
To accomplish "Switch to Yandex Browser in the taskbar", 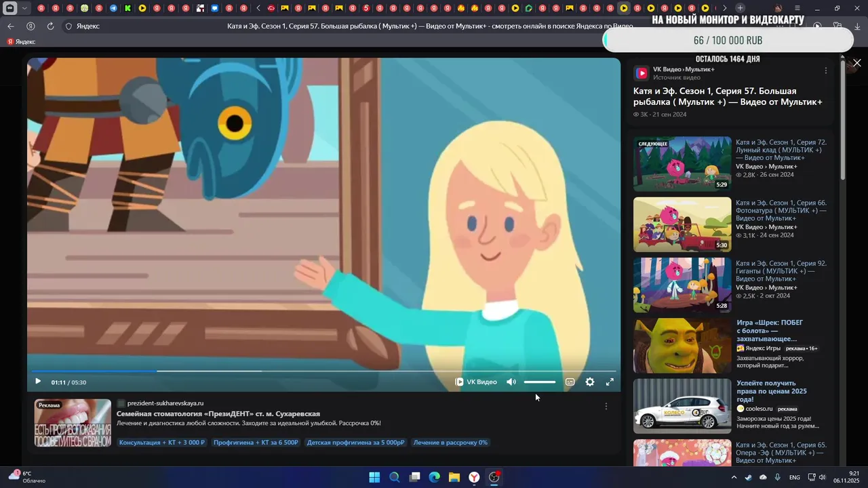I will 474,477.
